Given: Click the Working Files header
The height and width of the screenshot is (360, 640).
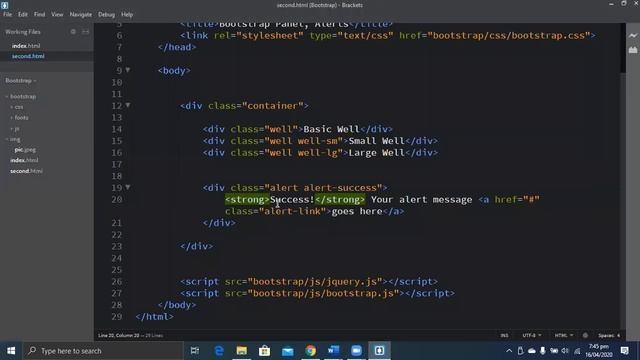Looking at the screenshot, I should pyautogui.click(x=23, y=31).
